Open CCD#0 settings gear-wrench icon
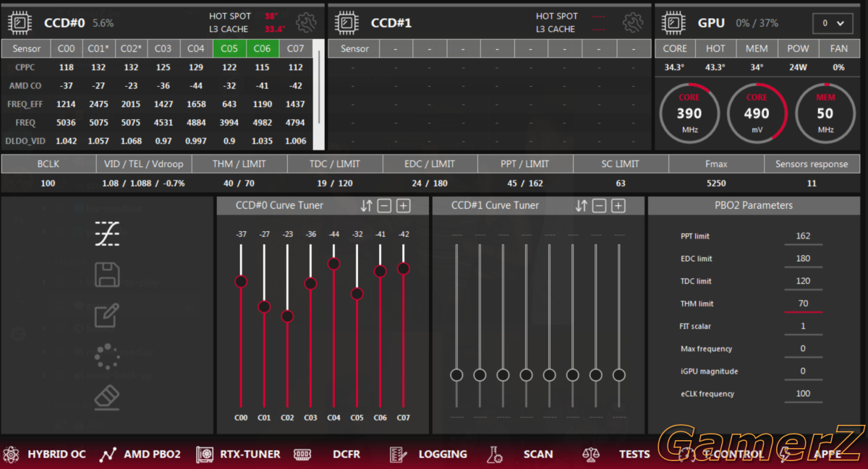 [x=306, y=22]
